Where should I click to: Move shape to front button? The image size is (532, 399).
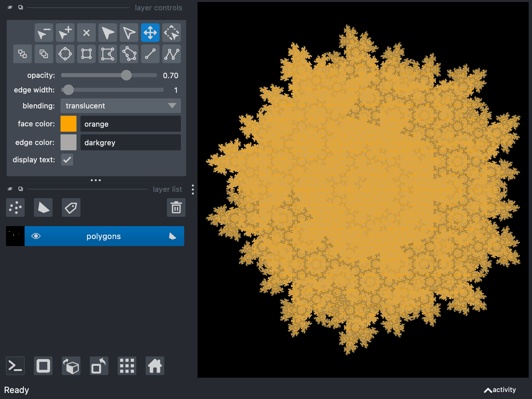pyautogui.click(x=44, y=54)
